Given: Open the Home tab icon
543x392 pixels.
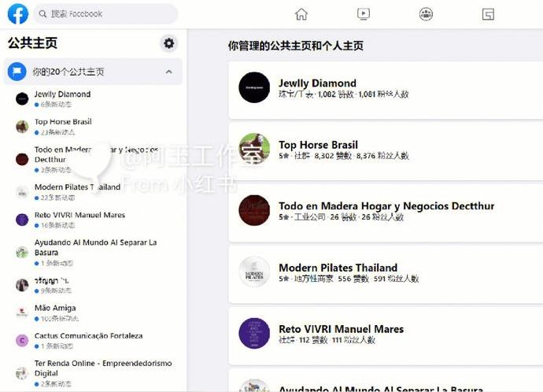Looking at the screenshot, I should pyautogui.click(x=301, y=14).
